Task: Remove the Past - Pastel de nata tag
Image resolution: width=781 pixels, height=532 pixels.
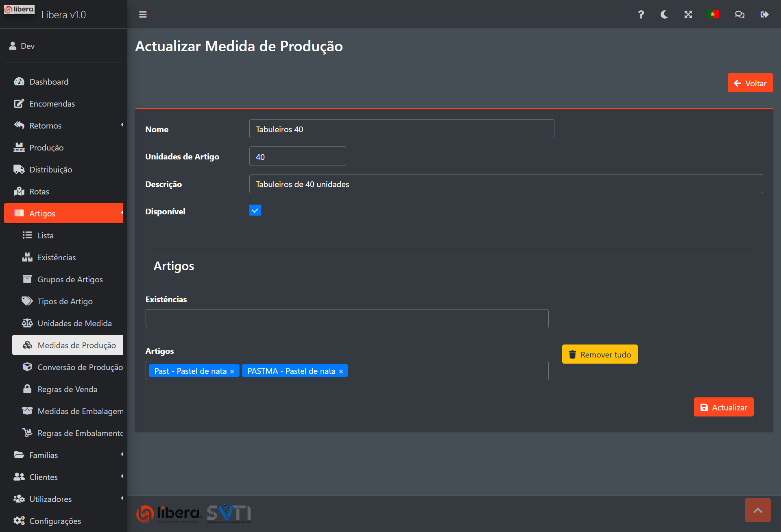Action: point(232,371)
